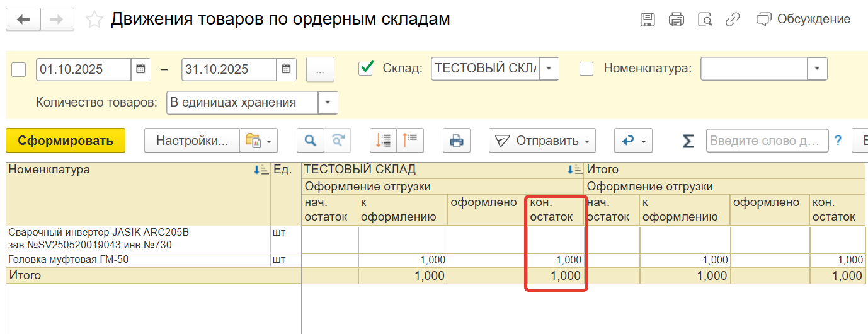
Task: Uncheck the Склад filter checkbox
Action: coord(365,69)
